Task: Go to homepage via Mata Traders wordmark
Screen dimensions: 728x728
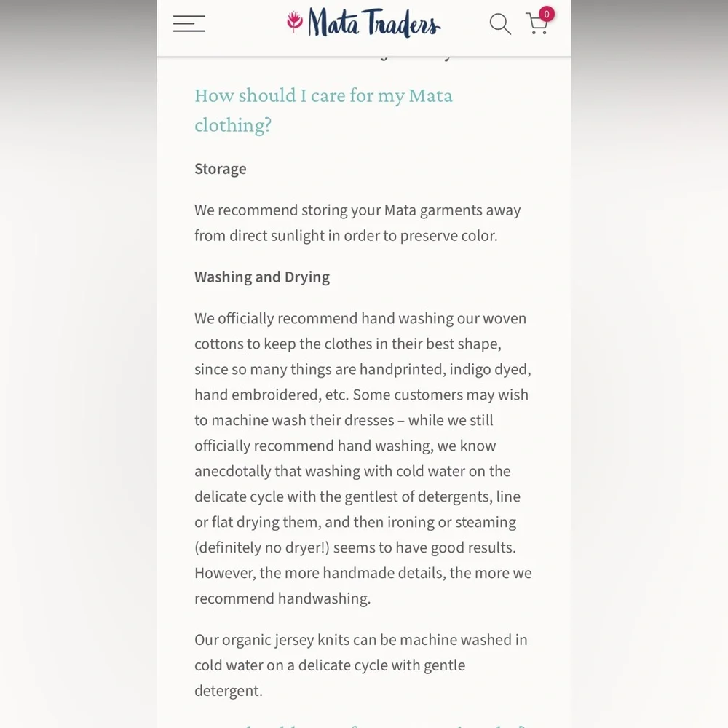Action: click(374, 23)
